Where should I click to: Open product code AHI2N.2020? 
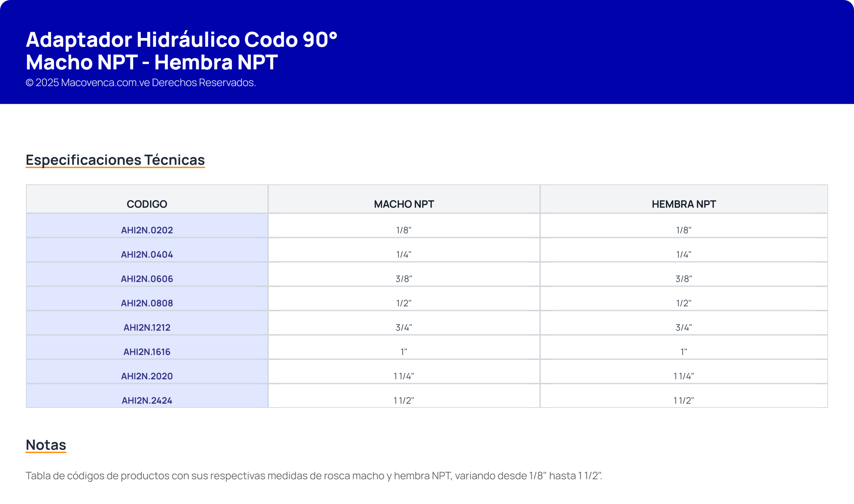147,376
